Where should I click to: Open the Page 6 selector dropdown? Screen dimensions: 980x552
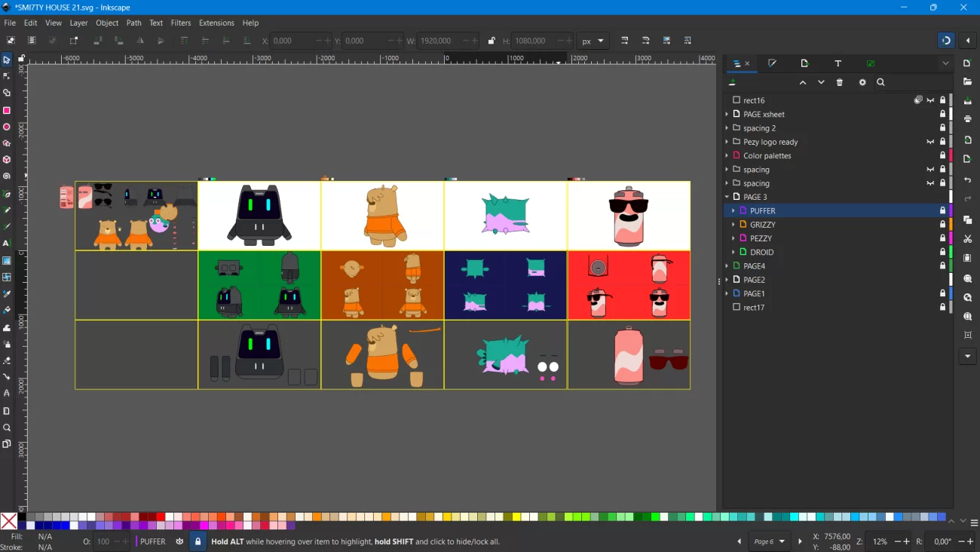coord(770,541)
